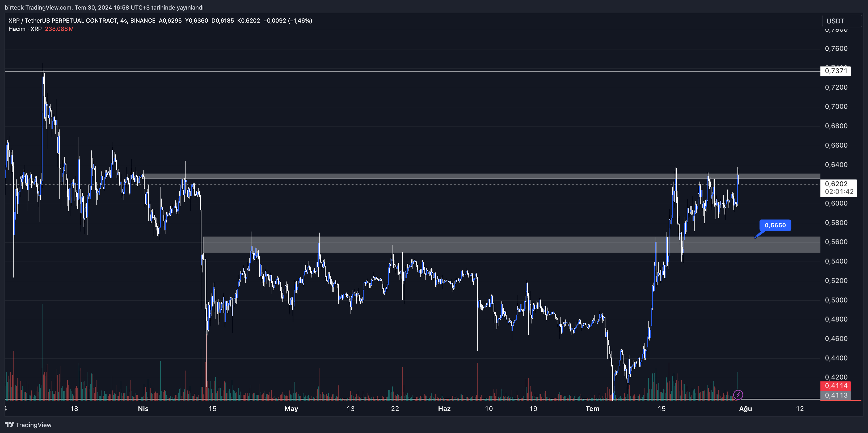Click the 0,6800 price scale label
Image resolution: width=868 pixels, height=433 pixels.
(836, 126)
